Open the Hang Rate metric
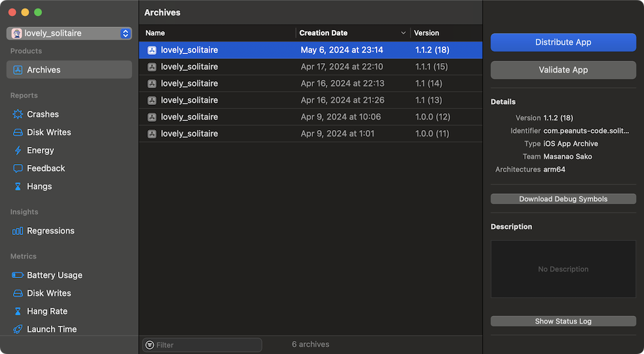Viewport: 644px width, 354px height. [47, 312]
